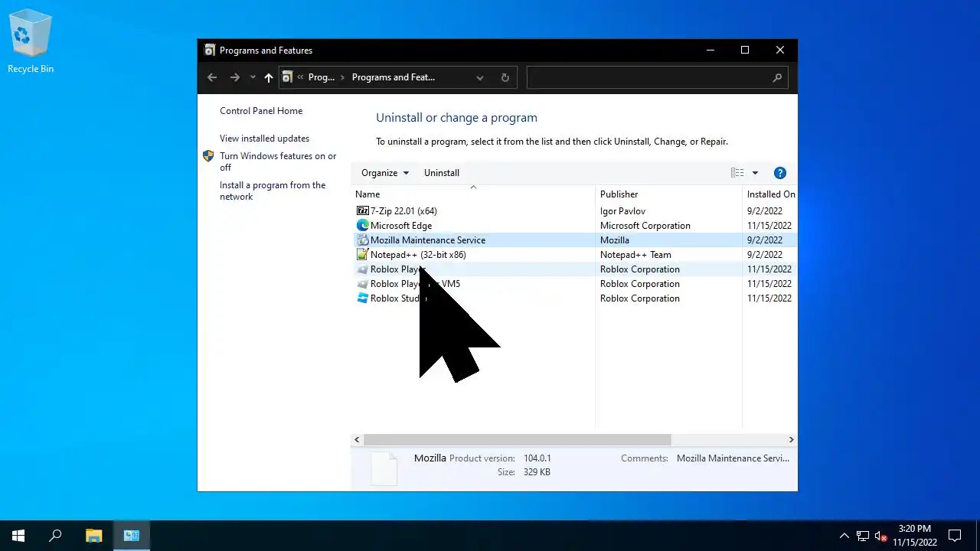This screenshot has height=551, width=980.
Task: Open File Explorer from the taskbar
Action: tap(93, 536)
